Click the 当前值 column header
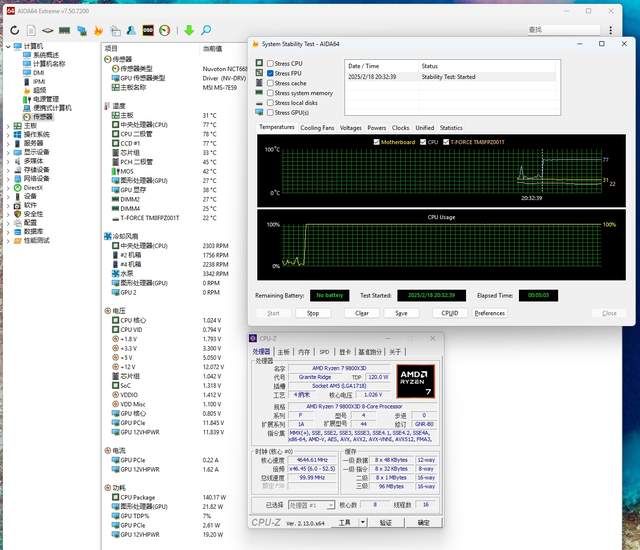 [x=212, y=49]
